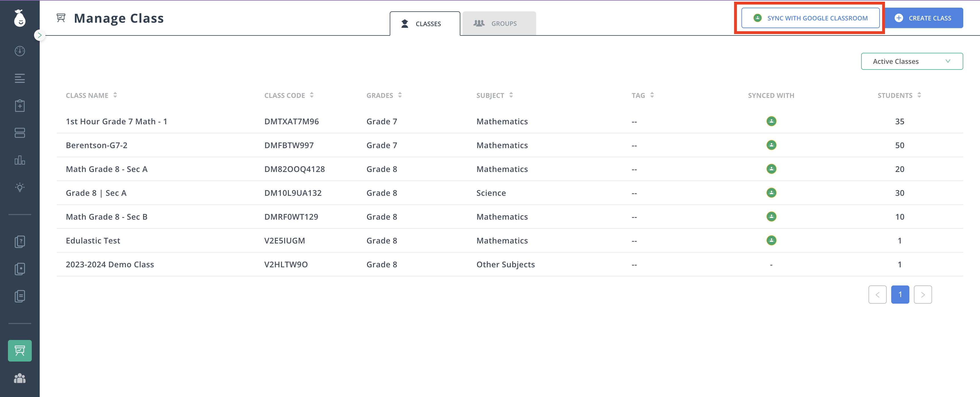
Task: Click the Create Class button
Action: click(x=924, y=18)
